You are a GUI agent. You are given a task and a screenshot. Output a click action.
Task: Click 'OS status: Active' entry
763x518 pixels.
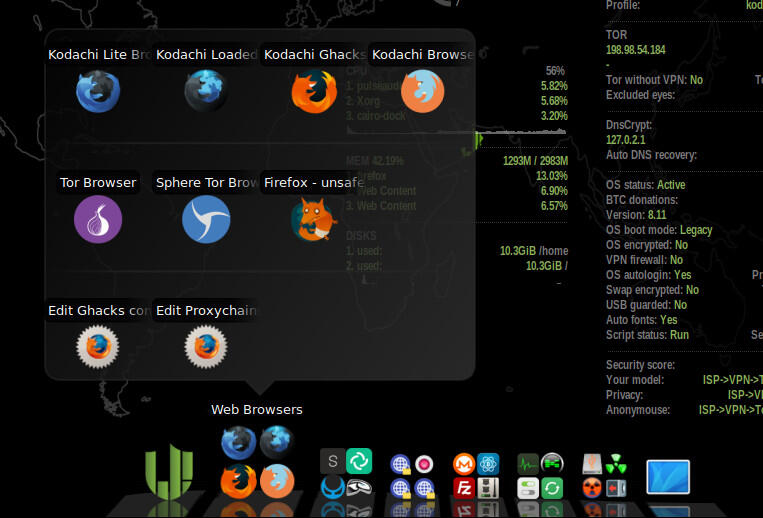(x=645, y=185)
